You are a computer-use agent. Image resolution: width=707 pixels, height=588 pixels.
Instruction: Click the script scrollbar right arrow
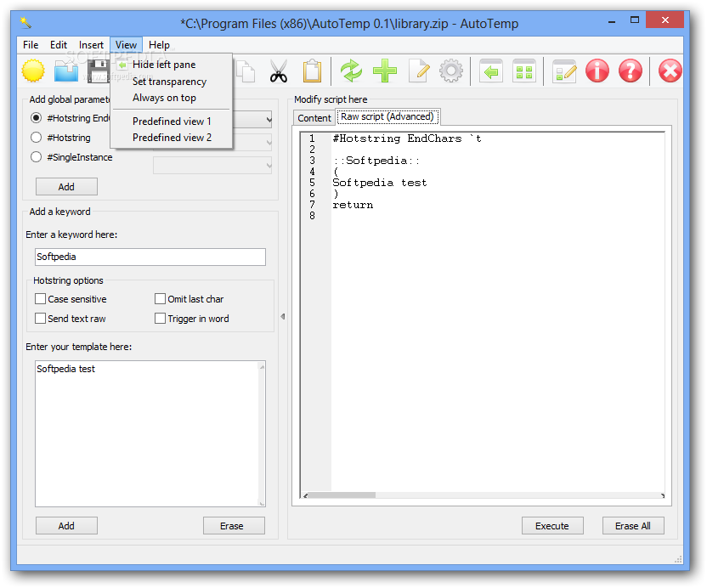[662, 495]
